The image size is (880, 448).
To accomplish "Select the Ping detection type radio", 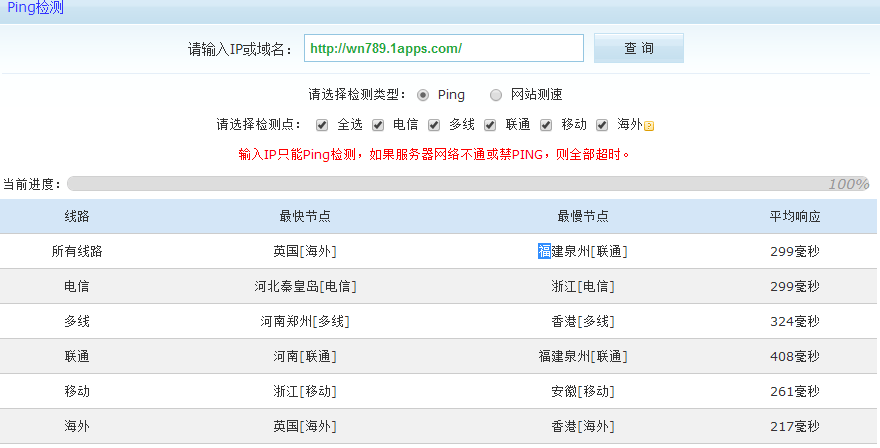I will (423, 95).
